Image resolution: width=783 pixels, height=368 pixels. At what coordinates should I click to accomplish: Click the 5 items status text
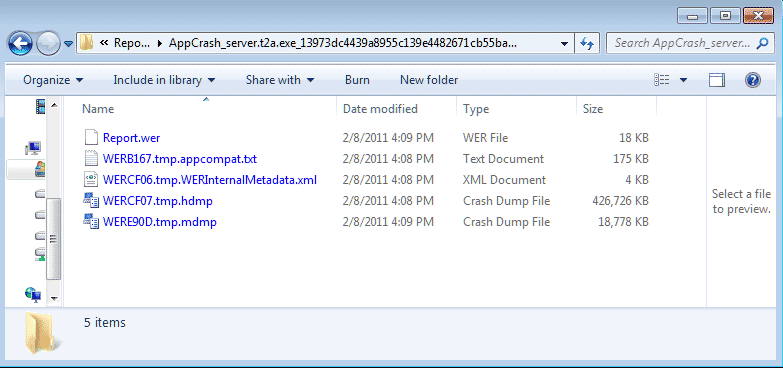104,323
